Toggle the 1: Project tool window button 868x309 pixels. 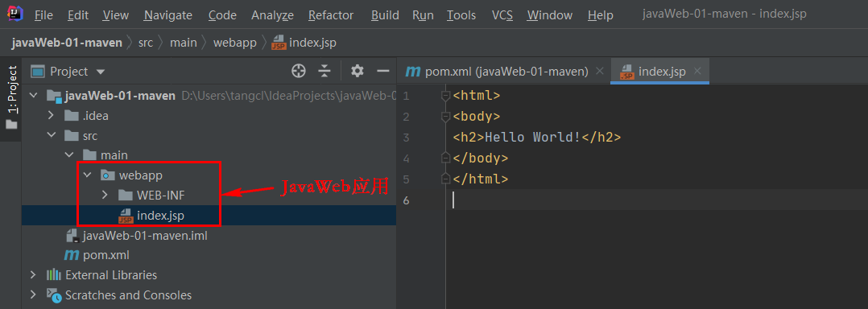11,98
